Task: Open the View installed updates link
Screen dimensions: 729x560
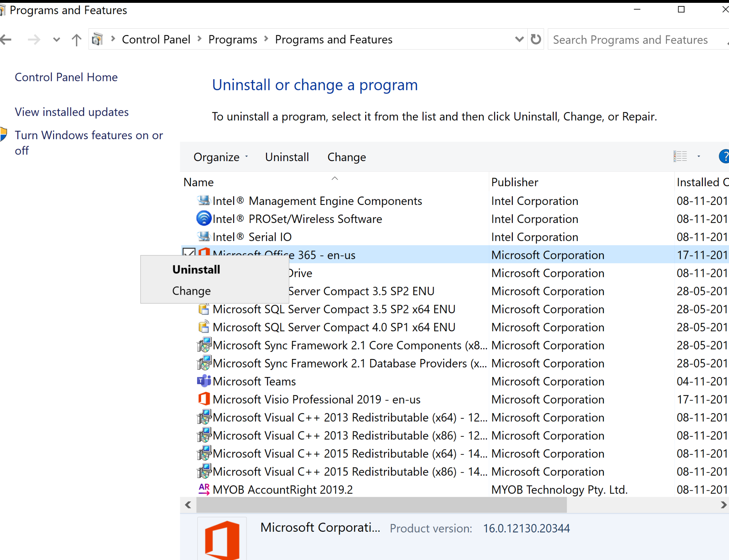Action: pyautogui.click(x=72, y=112)
